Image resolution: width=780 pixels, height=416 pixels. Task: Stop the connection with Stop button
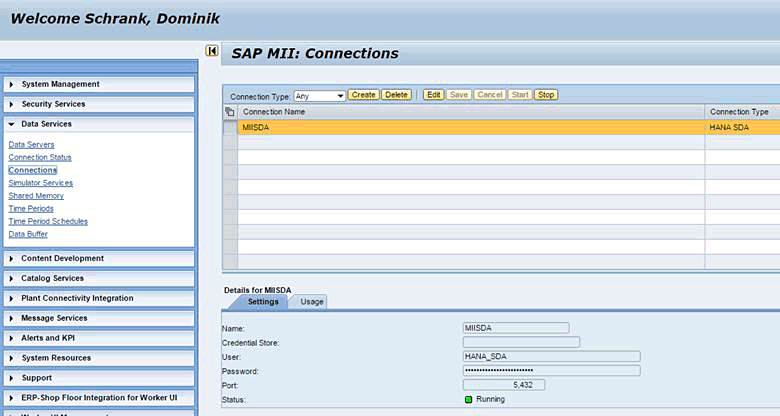pos(546,95)
